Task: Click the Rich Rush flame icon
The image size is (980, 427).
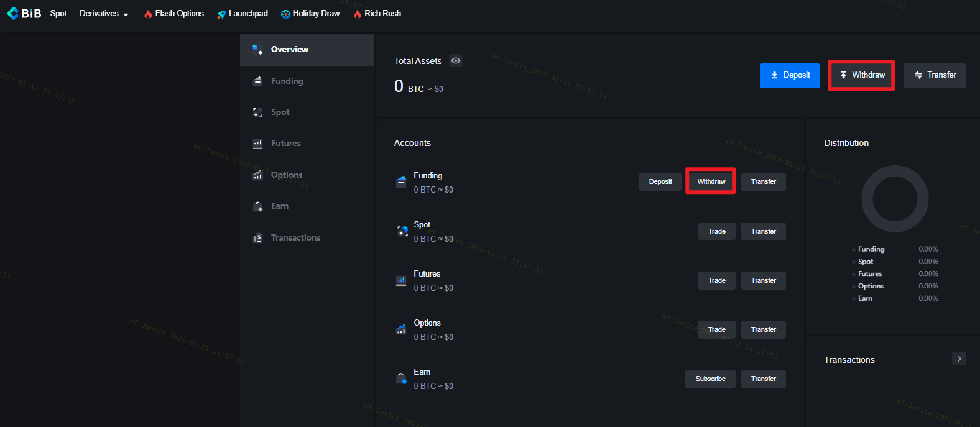Action: [358, 14]
